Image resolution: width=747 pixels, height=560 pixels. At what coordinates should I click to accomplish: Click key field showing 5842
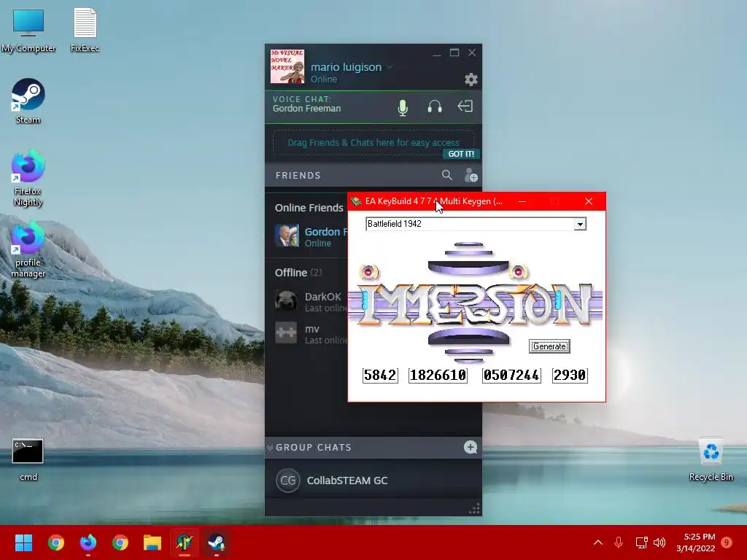[380, 376]
